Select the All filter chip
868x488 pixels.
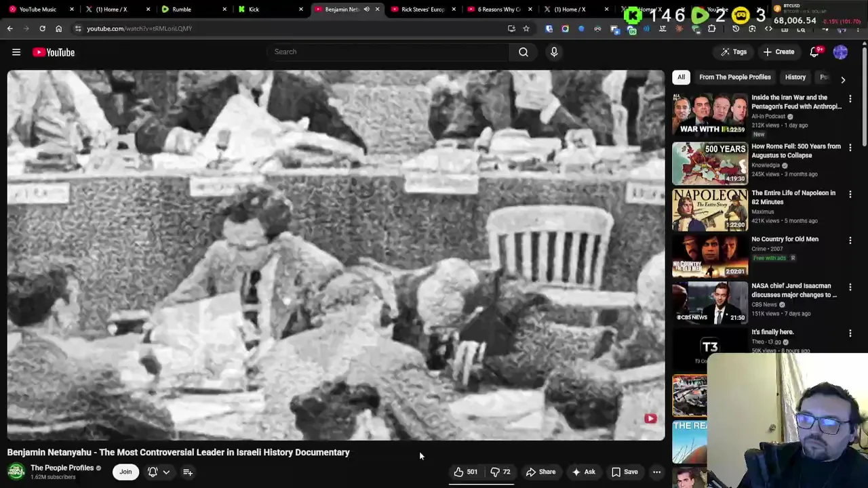[x=681, y=77]
